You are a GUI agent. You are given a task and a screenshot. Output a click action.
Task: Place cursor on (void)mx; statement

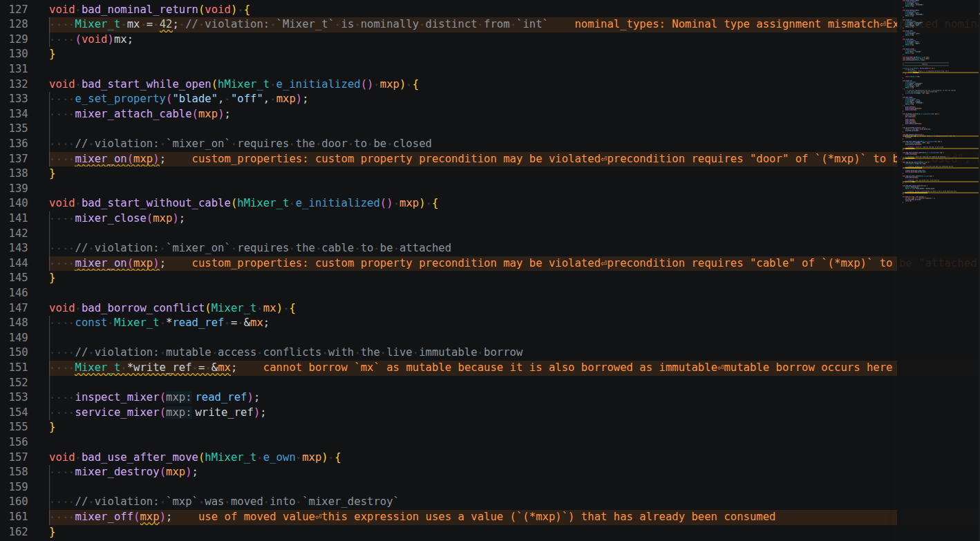tap(104, 39)
